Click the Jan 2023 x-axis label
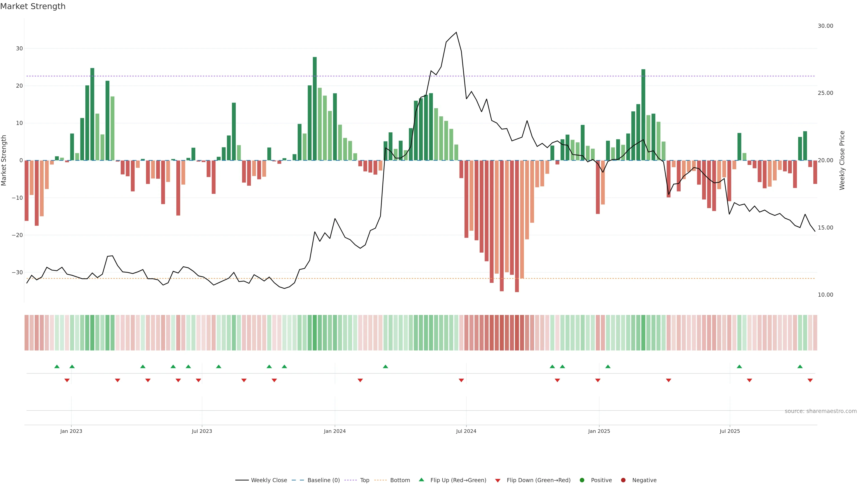Viewport: 868px width, 488px height. 71,431
